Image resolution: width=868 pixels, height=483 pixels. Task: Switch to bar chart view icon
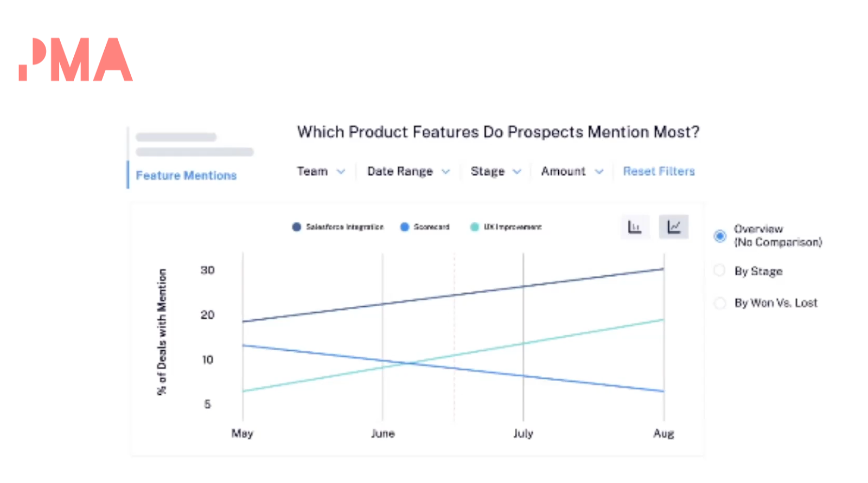(635, 227)
